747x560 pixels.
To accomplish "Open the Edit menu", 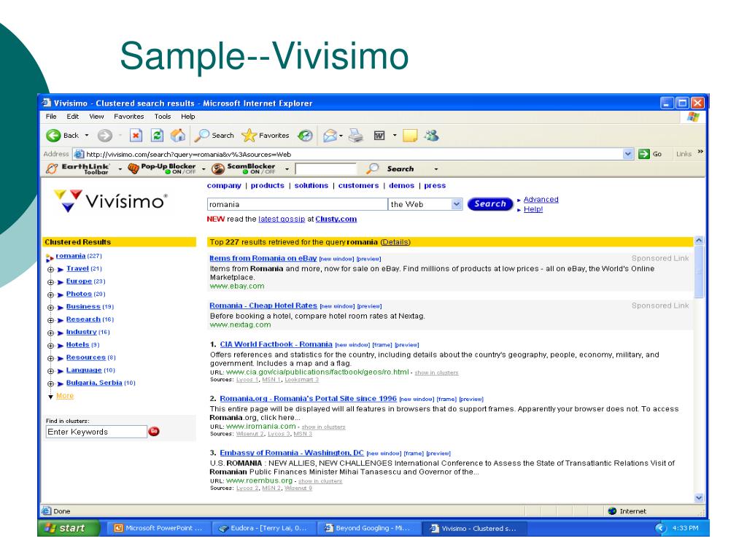I will (72, 116).
